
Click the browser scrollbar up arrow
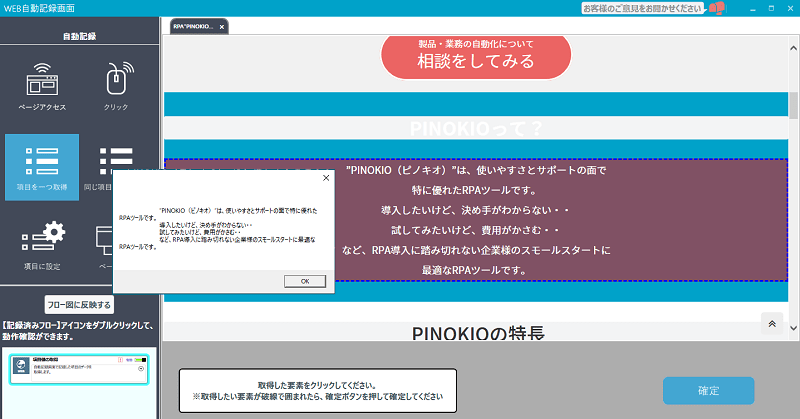coord(793,48)
